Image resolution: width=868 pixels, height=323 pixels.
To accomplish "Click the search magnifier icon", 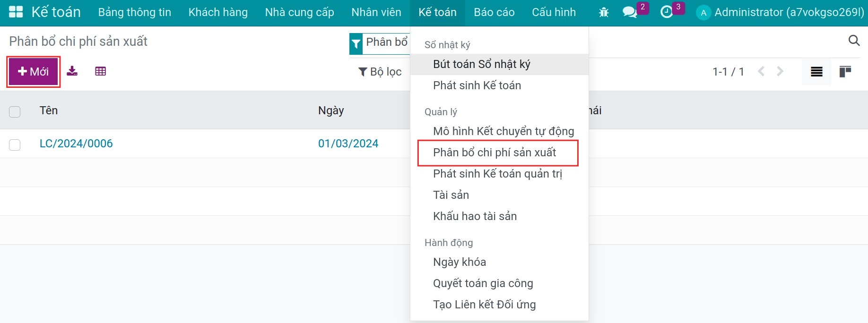I will coord(854,41).
